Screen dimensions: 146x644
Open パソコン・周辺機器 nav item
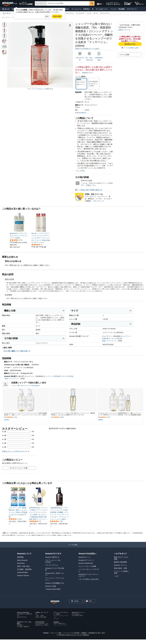(x=117, y=9)
